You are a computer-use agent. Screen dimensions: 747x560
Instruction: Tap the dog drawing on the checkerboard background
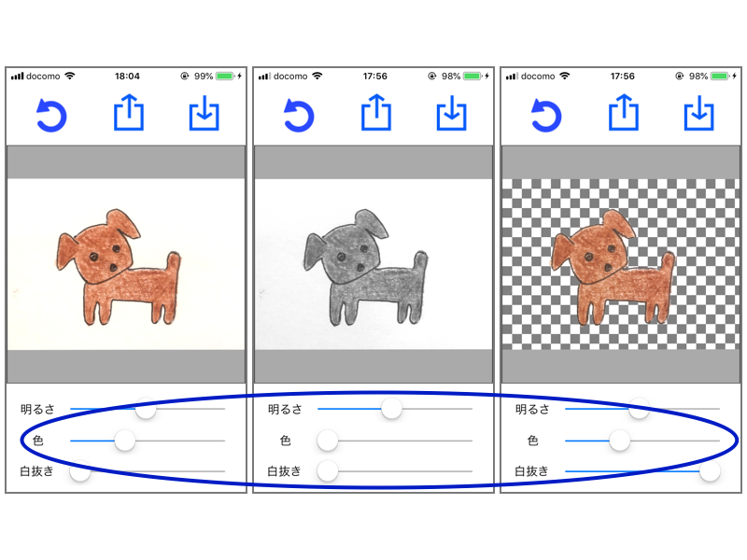pyautogui.click(x=613, y=267)
